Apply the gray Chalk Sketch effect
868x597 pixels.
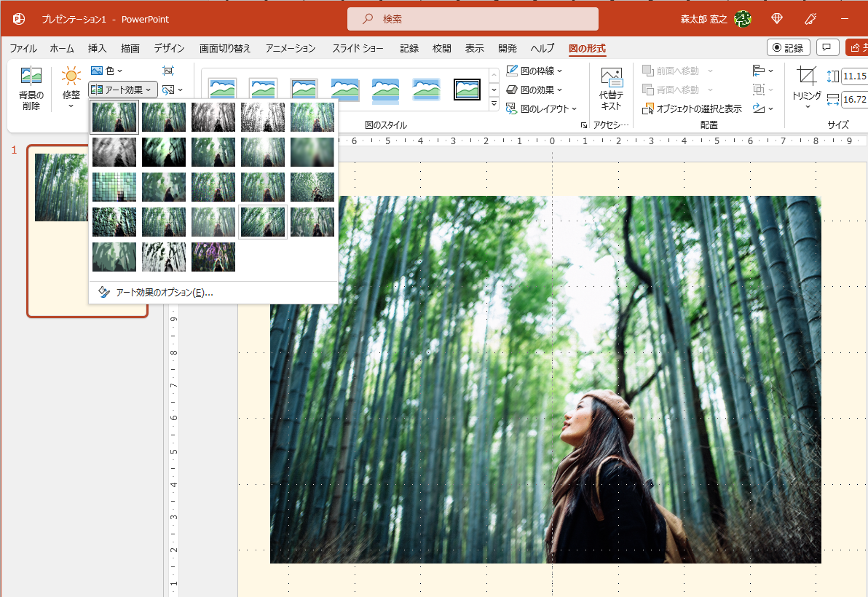coord(114,152)
